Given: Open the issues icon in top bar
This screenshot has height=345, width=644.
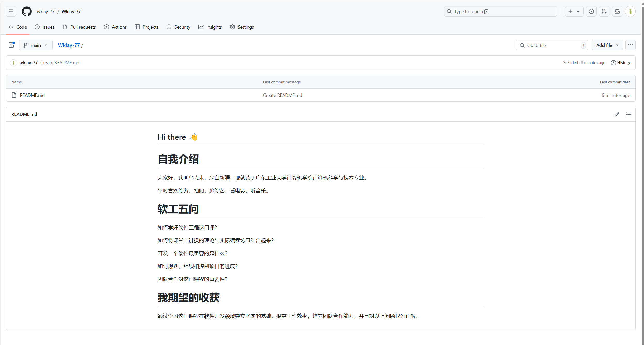Looking at the screenshot, I should pyautogui.click(x=591, y=12).
